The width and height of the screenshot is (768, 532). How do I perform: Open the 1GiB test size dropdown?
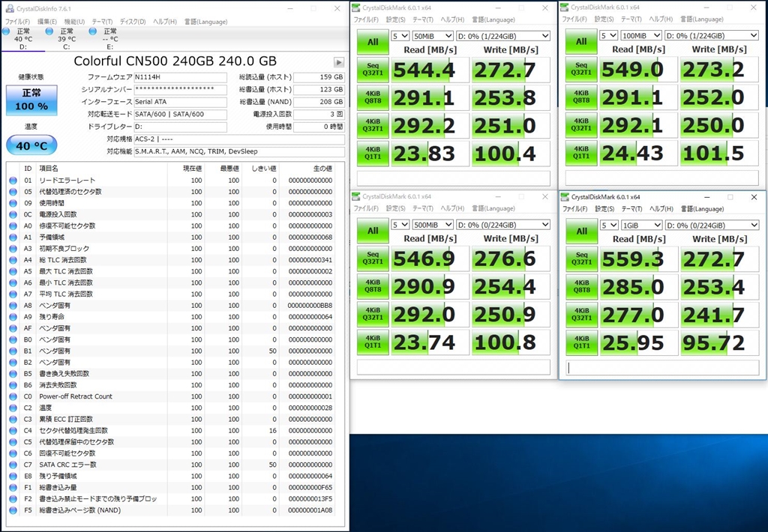(x=642, y=225)
